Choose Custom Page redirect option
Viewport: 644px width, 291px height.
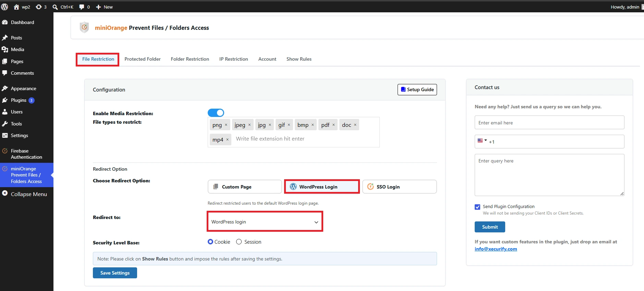[x=245, y=187]
